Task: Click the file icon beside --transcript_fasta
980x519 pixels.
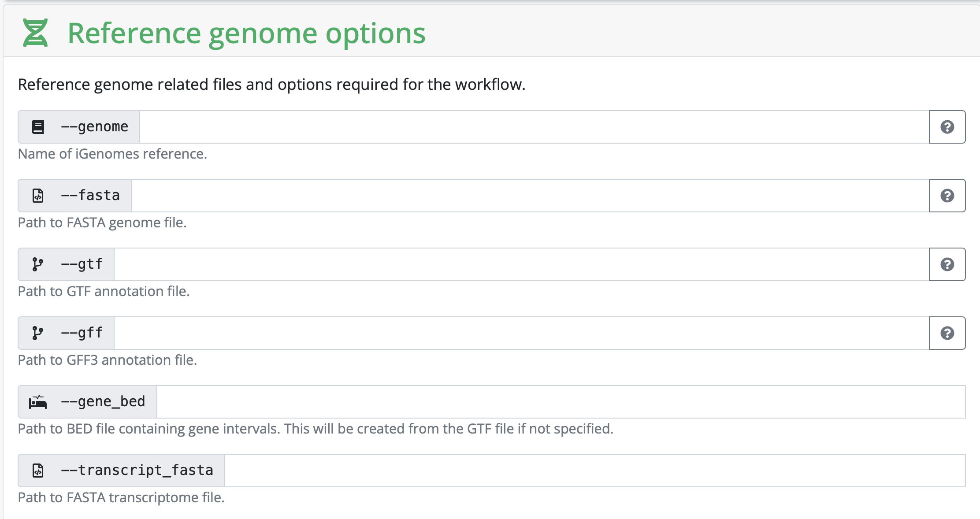Action: (38, 471)
